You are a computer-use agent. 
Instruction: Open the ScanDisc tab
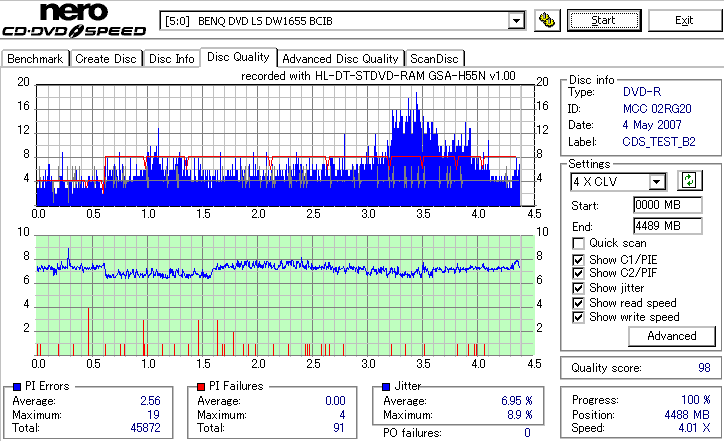pos(434,59)
